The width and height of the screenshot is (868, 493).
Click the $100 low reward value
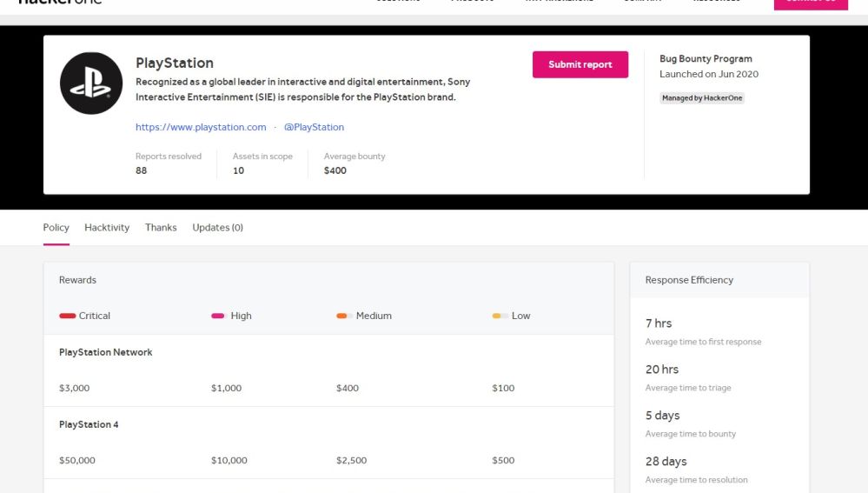(503, 388)
